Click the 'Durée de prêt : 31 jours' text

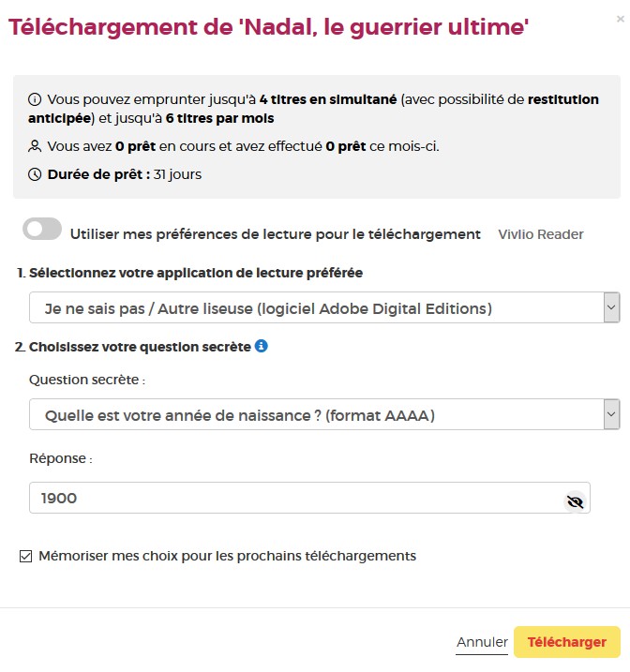(124, 174)
